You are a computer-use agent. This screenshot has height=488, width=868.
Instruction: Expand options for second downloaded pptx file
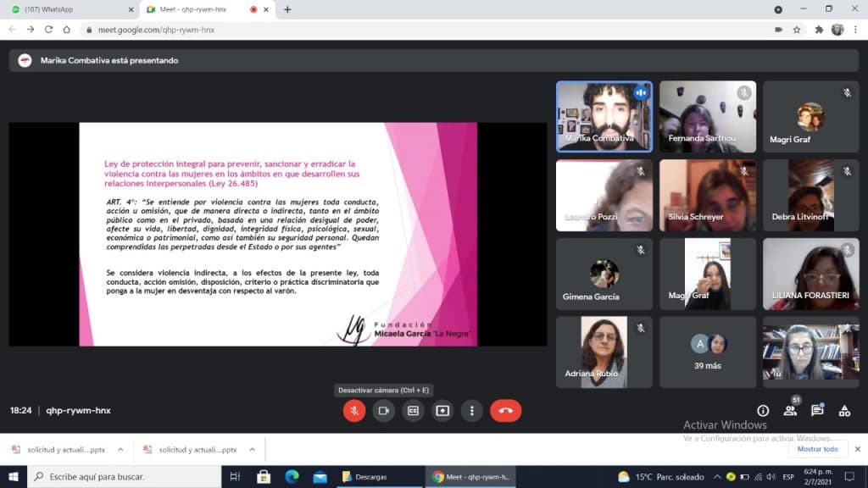pos(252,449)
